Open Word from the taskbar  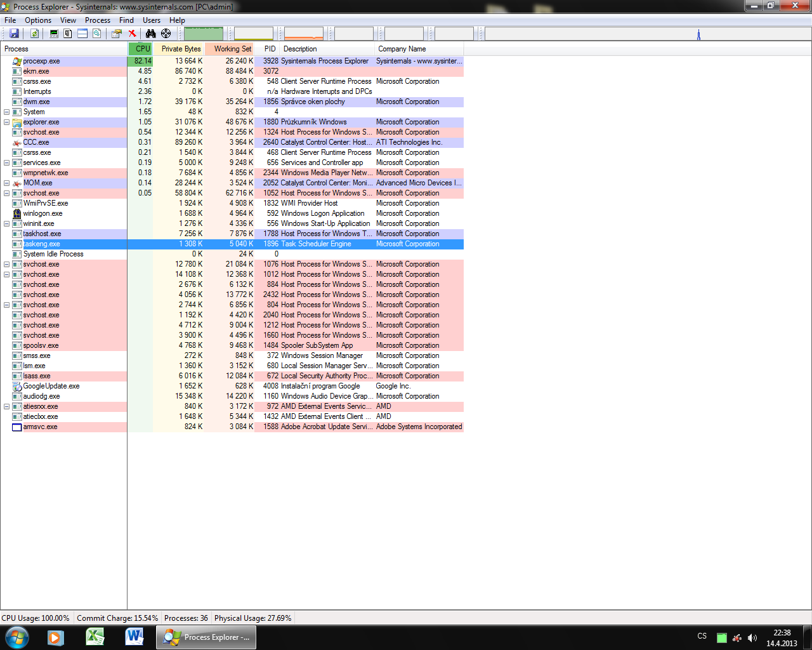134,637
